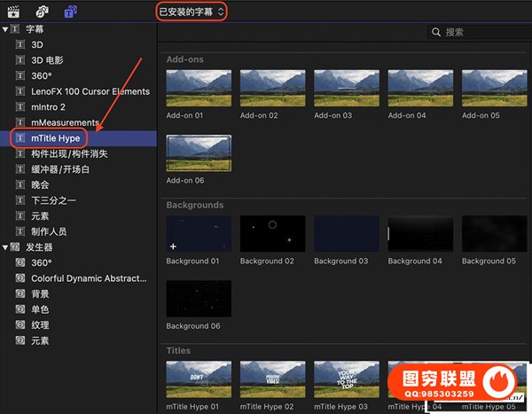Click the generator icon beside 纹理

[21, 324]
